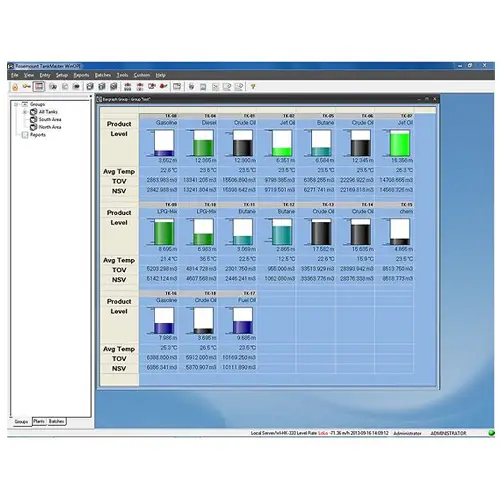Screen dimensions: 500x500
Task: Click the red checkmark toolbar icon
Action: [x=163, y=87]
